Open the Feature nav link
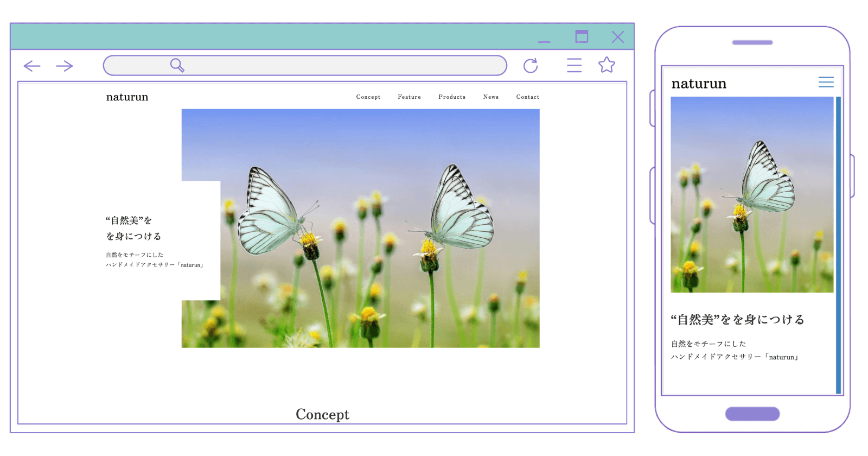This screenshot has width=868, height=456. pyautogui.click(x=410, y=97)
